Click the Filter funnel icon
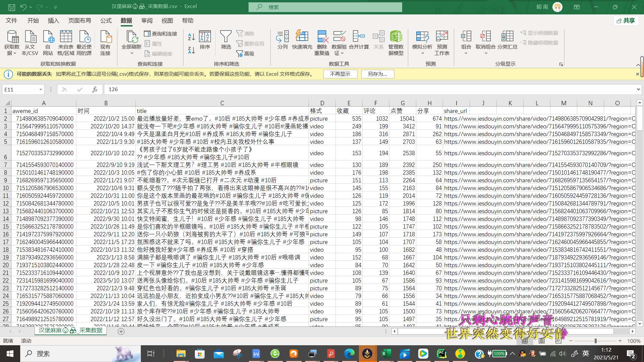 (226, 37)
